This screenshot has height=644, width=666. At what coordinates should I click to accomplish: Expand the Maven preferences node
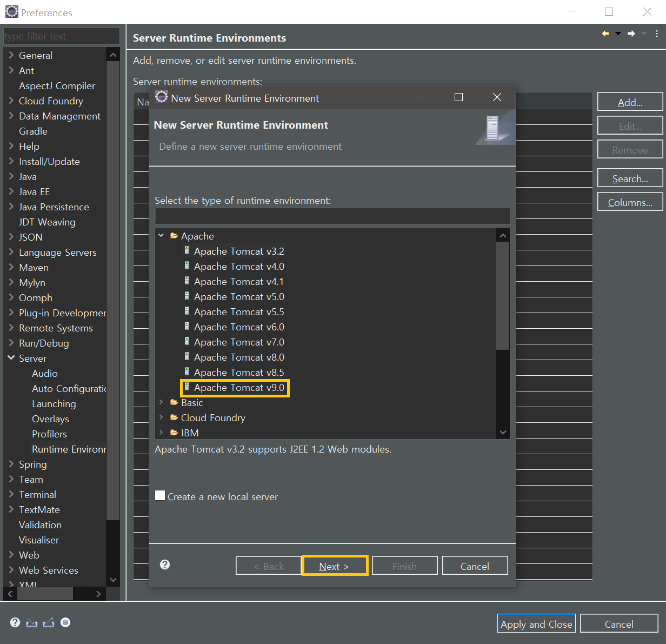[11, 267]
